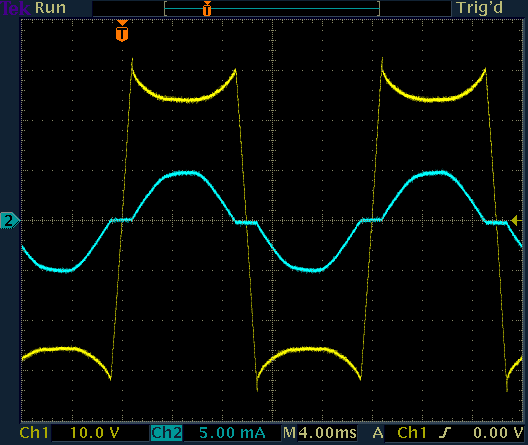Select the channel 2 ground reference marker
Image resolution: width=528 pixels, height=445 pixels.
pyautogui.click(x=10, y=221)
